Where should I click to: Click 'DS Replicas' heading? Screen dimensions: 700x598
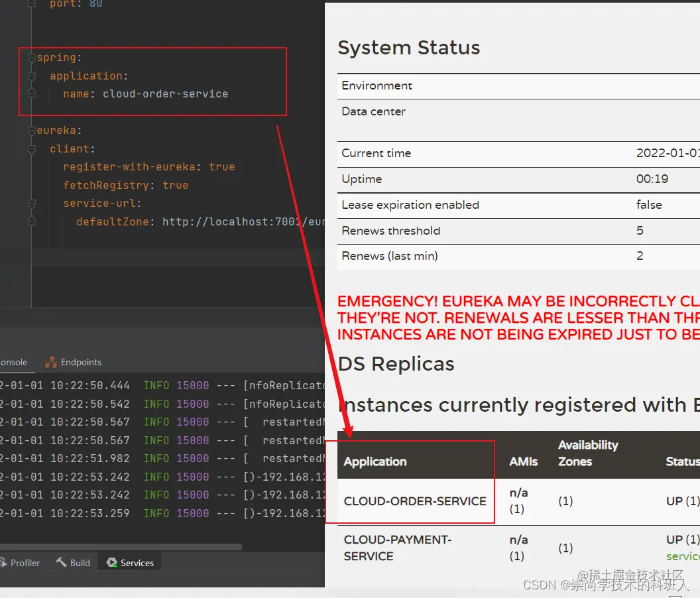click(396, 364)
